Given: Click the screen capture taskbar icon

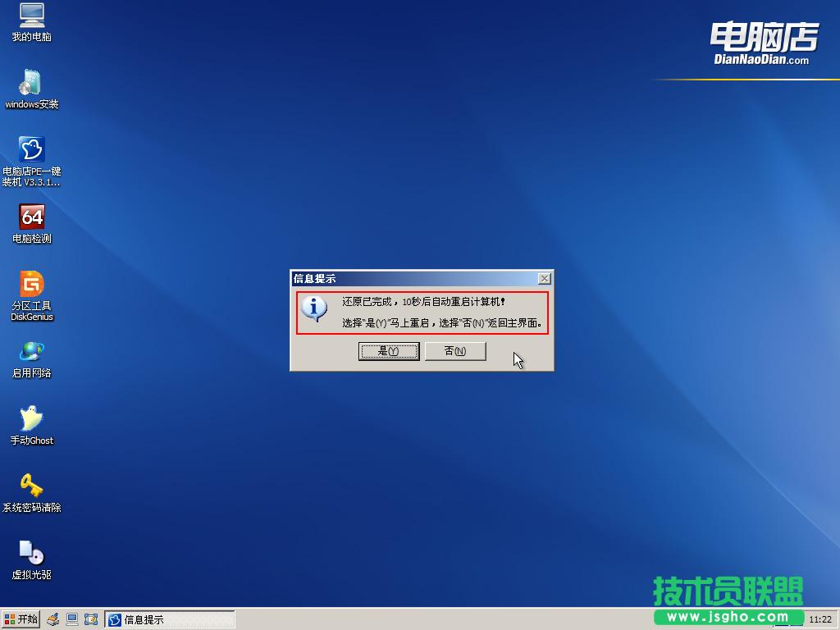Looking at the screenshot, I should (x=91, y=619).
